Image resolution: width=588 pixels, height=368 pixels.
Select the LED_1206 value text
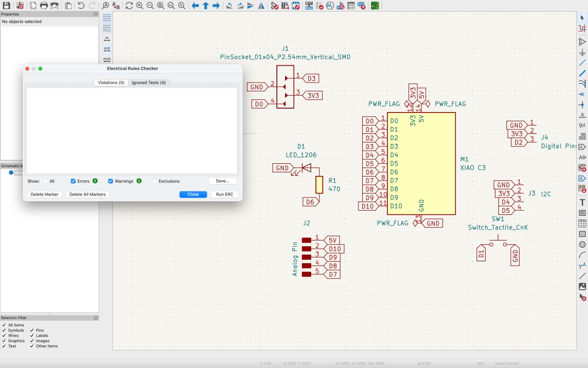[x=301, y=155]
